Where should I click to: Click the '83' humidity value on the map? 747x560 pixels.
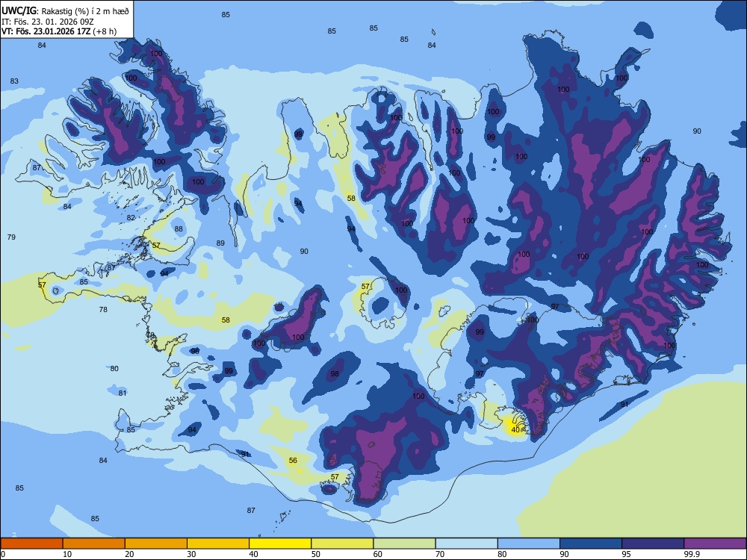point(14,81)
